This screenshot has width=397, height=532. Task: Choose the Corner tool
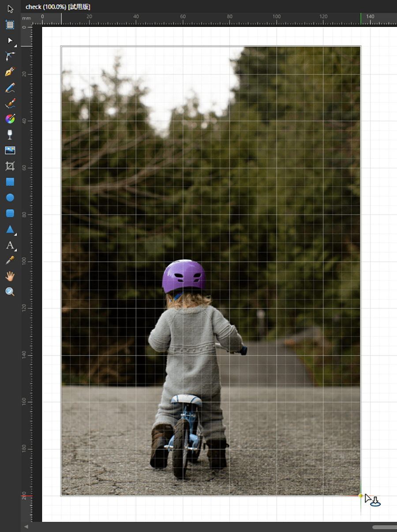10,56
